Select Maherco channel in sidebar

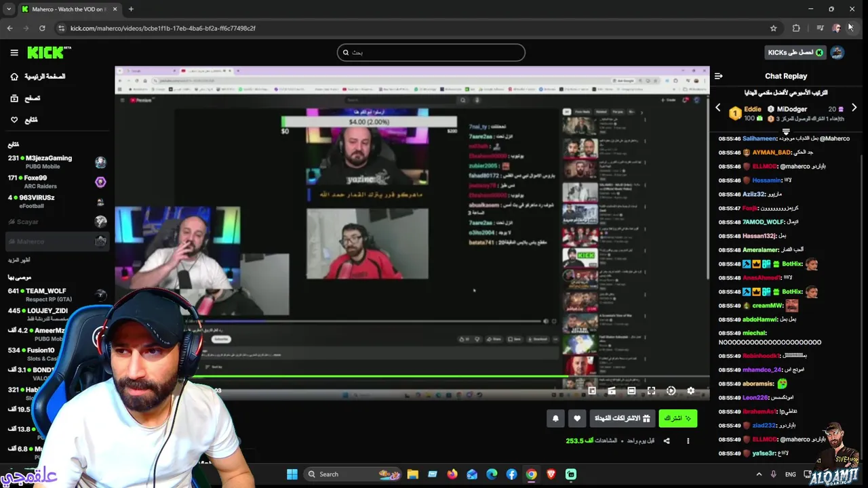[57, 241]
